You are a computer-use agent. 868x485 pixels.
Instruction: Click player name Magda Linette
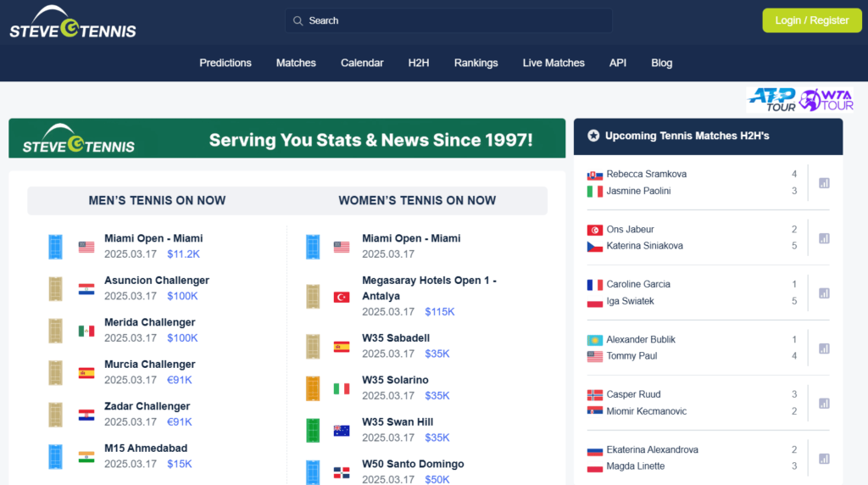coord(636,466)
